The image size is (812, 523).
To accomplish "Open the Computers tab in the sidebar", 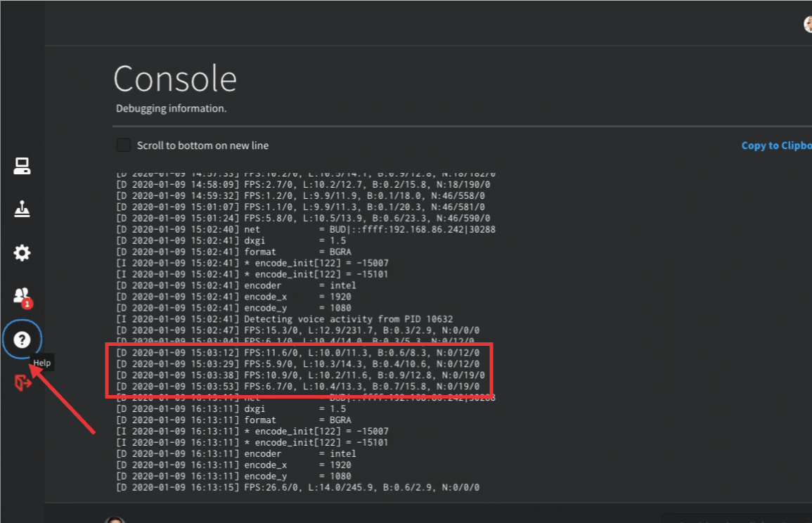I will (x=22, y=167).
